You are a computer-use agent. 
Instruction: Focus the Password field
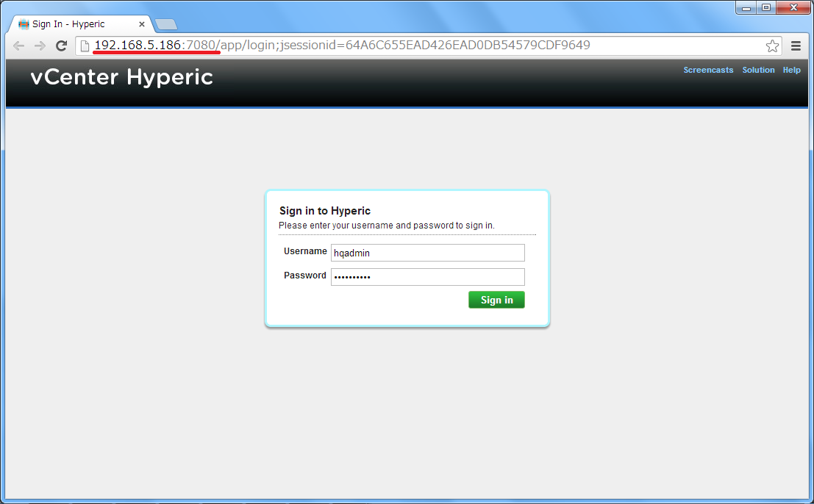click(428, 277)
